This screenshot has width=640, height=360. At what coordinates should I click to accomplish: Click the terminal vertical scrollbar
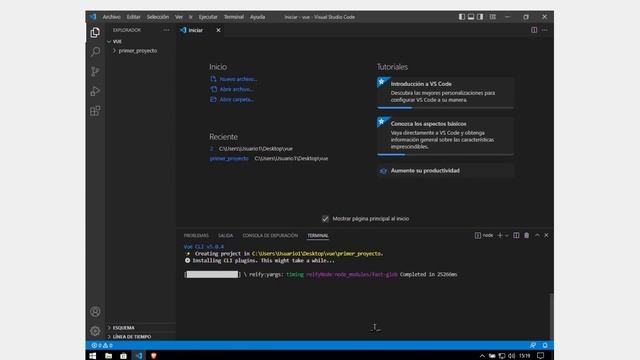(551, 316)
